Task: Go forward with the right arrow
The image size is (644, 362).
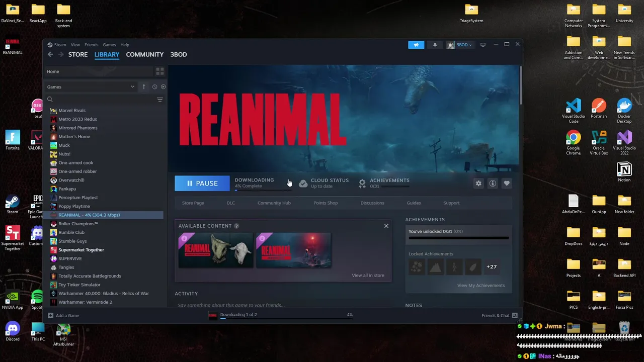Action: [61, 54]
